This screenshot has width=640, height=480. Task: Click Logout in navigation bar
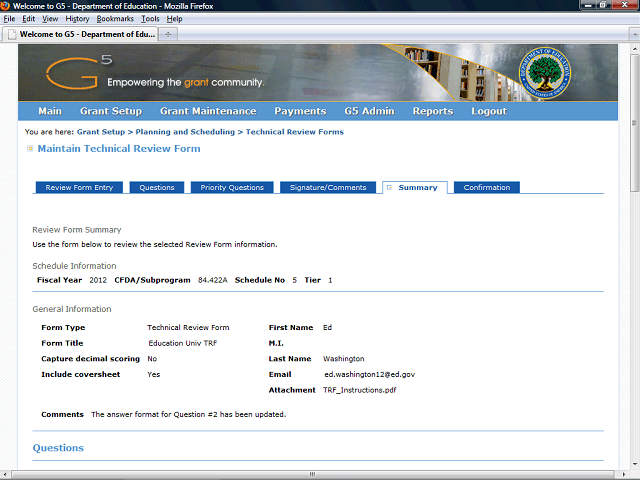click(x=489, y=111)
